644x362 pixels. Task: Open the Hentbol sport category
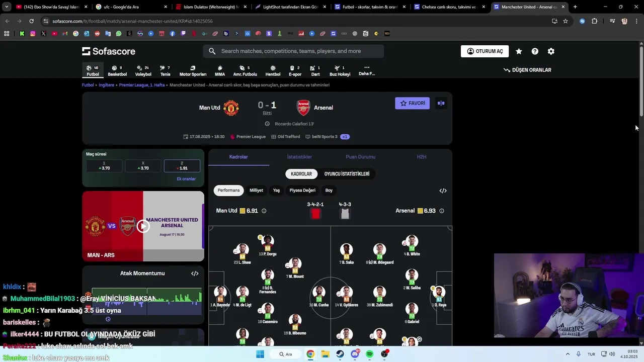coord(273,70)
